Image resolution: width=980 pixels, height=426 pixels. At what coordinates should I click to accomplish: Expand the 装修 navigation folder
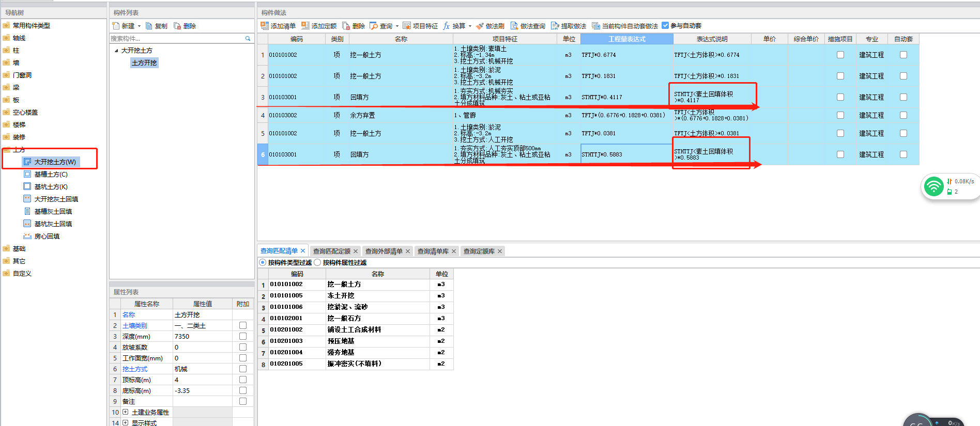(6, 137)
